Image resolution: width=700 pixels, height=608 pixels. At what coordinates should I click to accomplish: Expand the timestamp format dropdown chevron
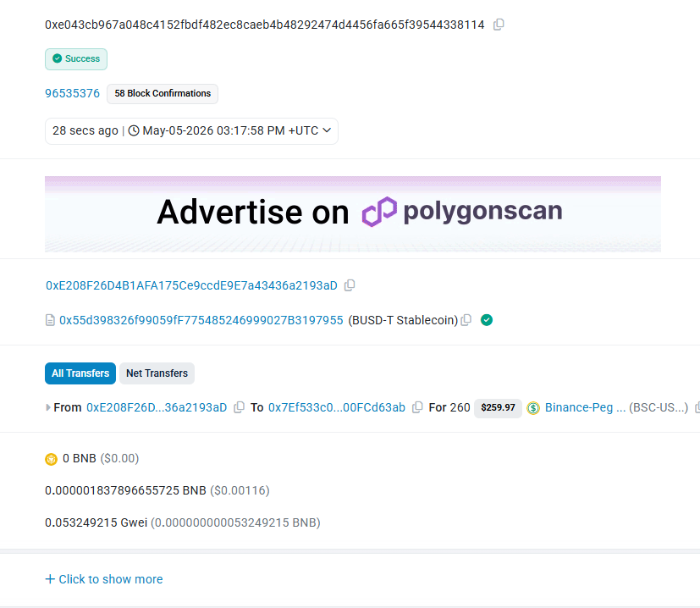click(x=327, y=130)
